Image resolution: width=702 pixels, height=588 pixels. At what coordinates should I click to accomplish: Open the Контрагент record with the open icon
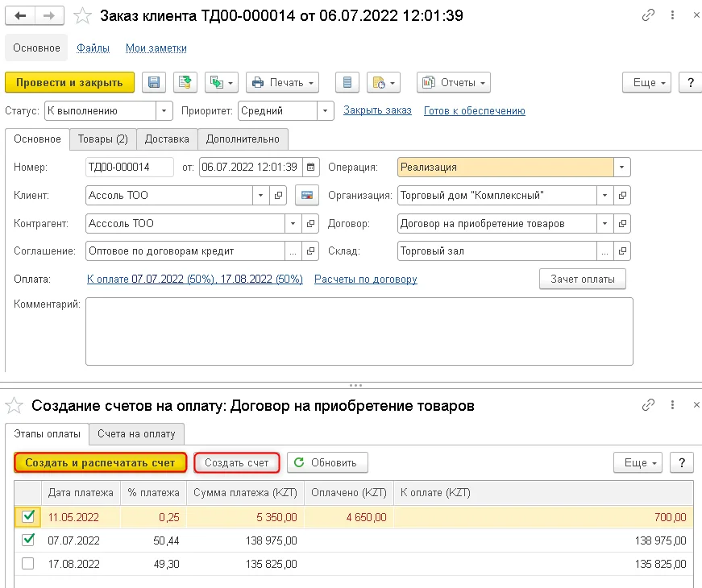(310, 223)
